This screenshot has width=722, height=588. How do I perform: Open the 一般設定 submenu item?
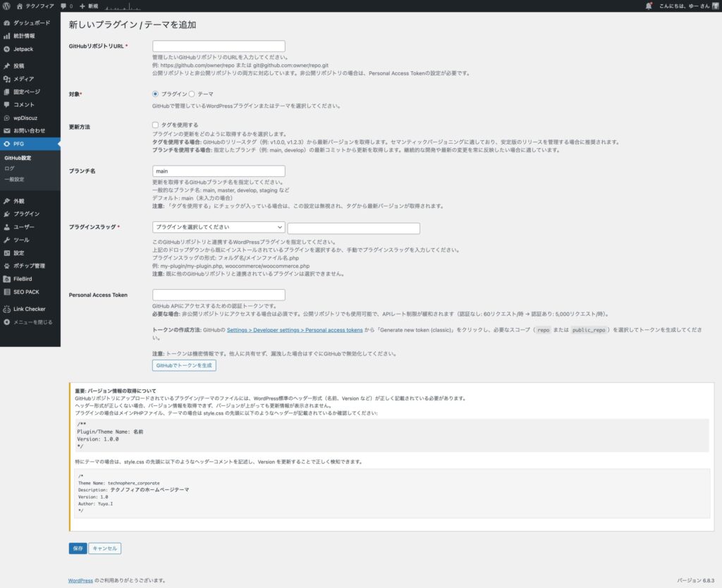click(14, 179)
